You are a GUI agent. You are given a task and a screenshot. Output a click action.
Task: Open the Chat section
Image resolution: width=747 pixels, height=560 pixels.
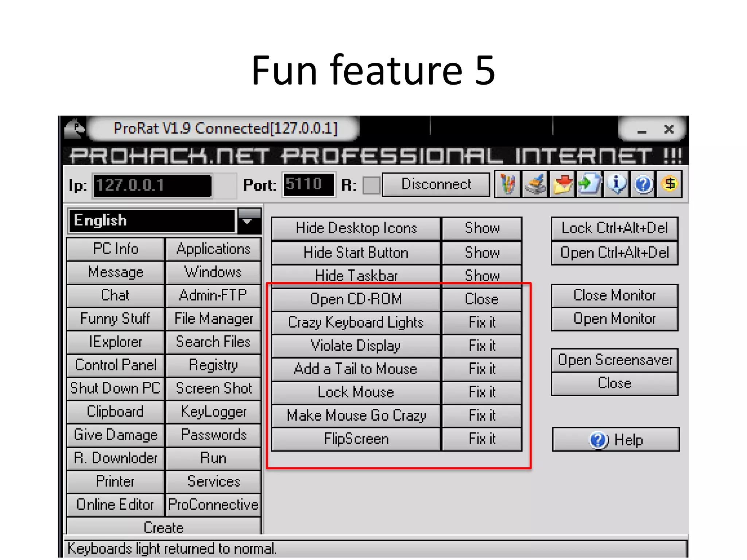point(116,295)
